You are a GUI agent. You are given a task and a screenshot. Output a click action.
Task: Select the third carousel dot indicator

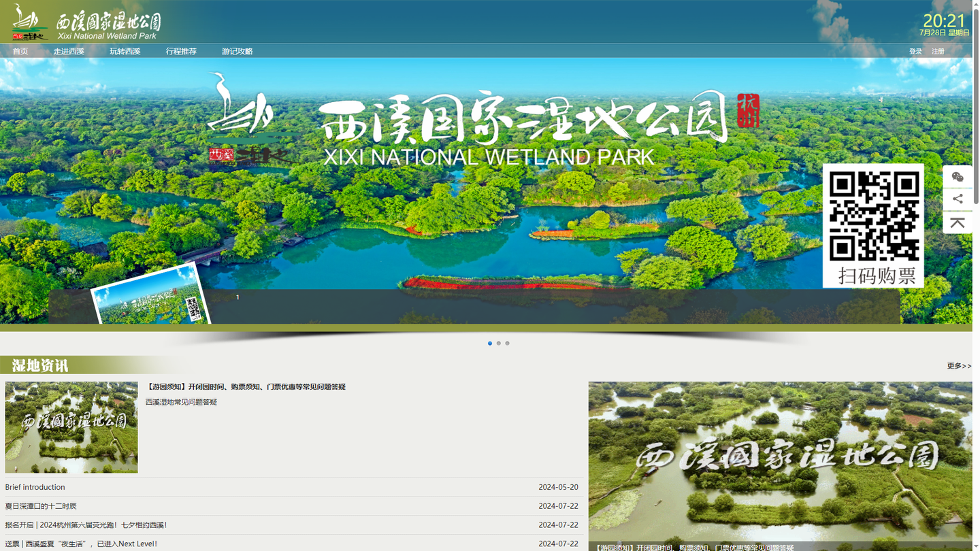pos(507,344)
